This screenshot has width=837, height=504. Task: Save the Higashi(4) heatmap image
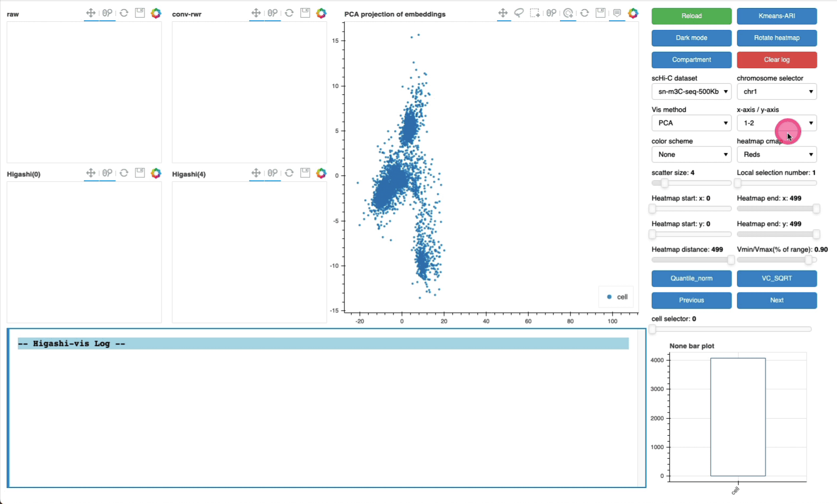(x=305, y=173)
